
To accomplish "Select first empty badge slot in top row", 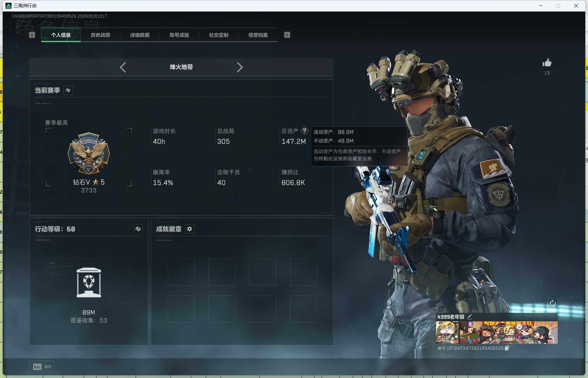I will 181,272.
